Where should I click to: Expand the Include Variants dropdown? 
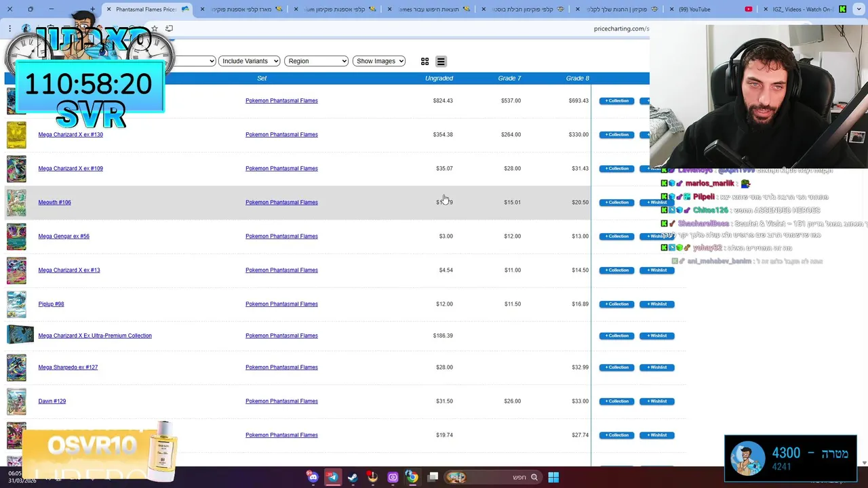[249, 61]
